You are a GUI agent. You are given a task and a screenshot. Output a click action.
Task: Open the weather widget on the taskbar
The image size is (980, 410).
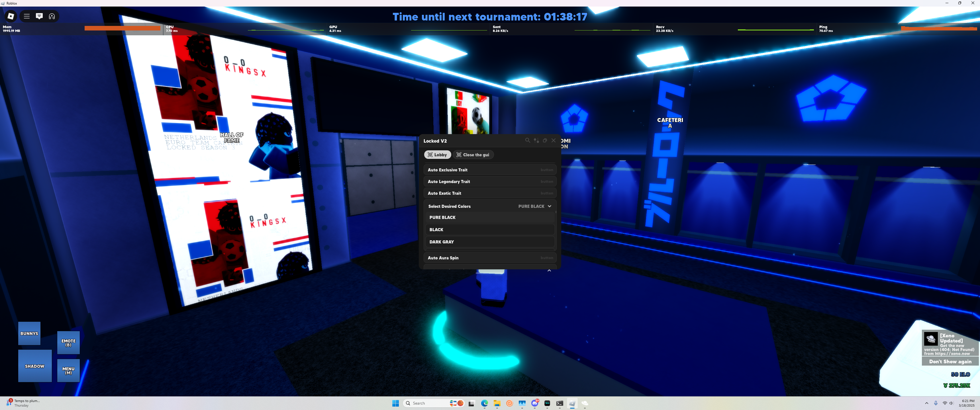(23, 403)
